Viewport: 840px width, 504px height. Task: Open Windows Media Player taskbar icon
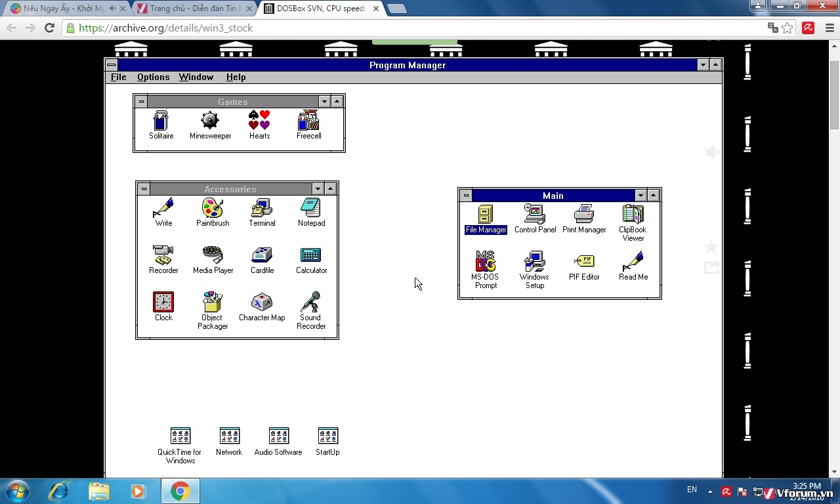(x=138, y=491)
